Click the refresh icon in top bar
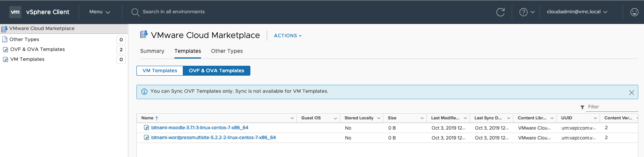The width and height of the screenshot is (644, 157). click(x=500, y=12)
